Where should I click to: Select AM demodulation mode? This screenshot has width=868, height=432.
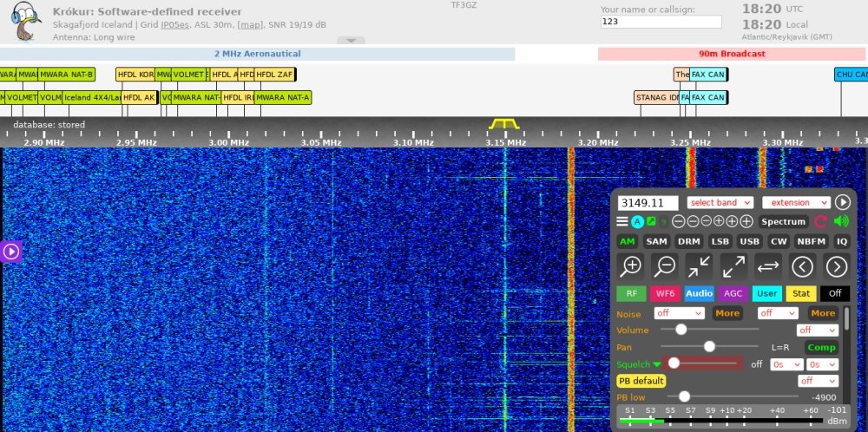tap(627, 241)
